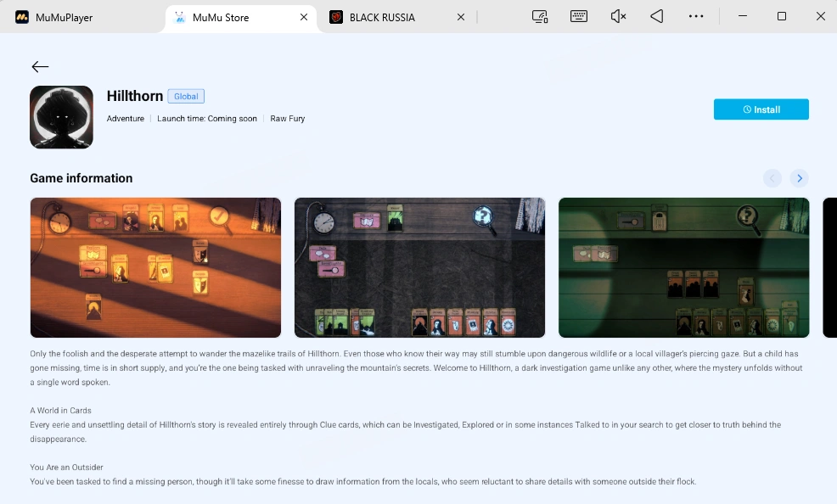Open the dark gray board screenshot
Screen dimensions: 837x504
(419, 268)
